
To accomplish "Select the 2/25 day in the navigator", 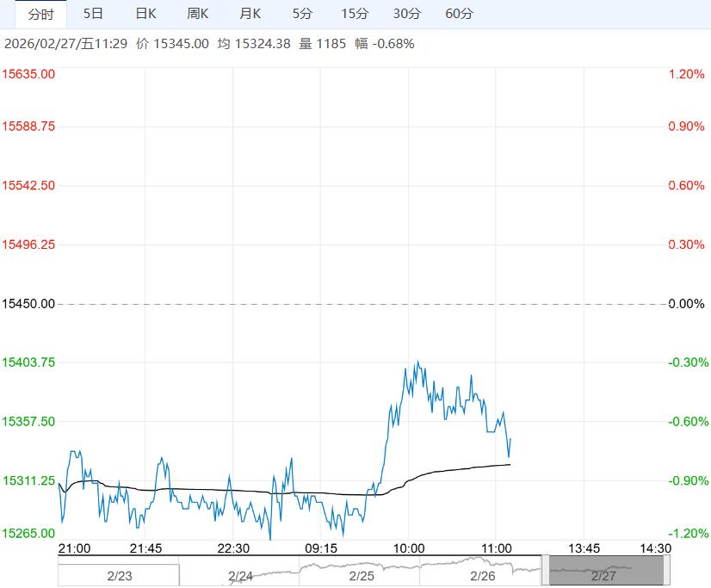I will click(x=362, y=576).
